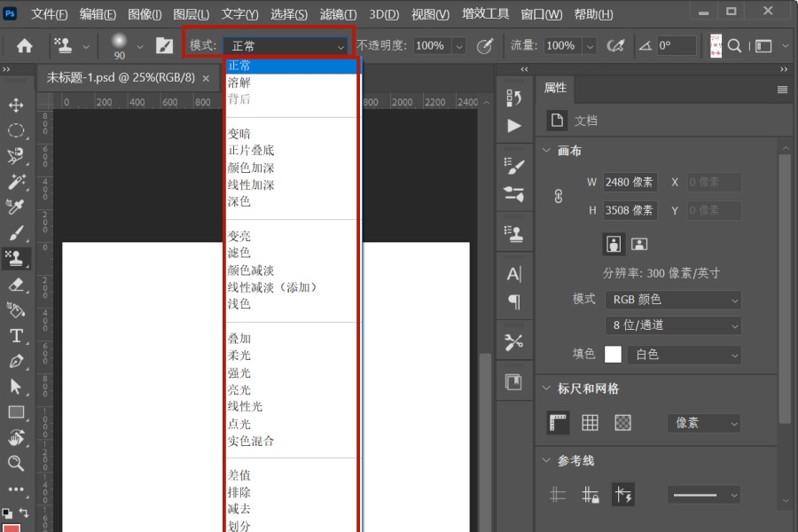Toggle width-height link in canvas properties
The width and height of the screenshot is (798, 532).
559,196
